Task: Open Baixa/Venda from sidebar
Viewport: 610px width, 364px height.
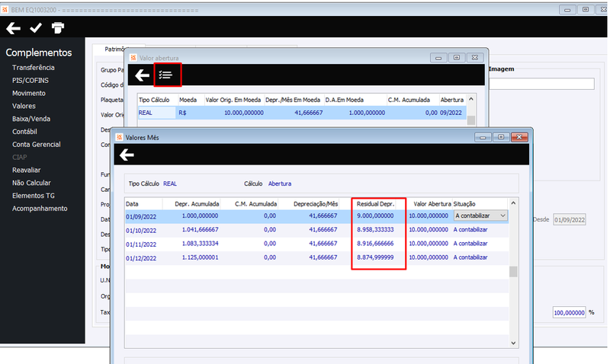Action: (31, 119)
